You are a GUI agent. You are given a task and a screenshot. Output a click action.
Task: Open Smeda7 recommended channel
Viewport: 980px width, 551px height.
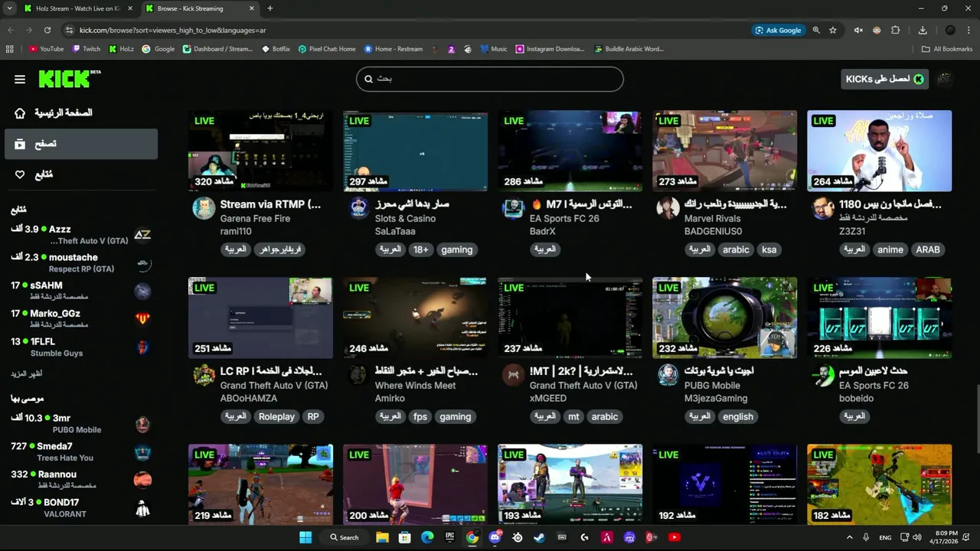[x=81, y=452]
